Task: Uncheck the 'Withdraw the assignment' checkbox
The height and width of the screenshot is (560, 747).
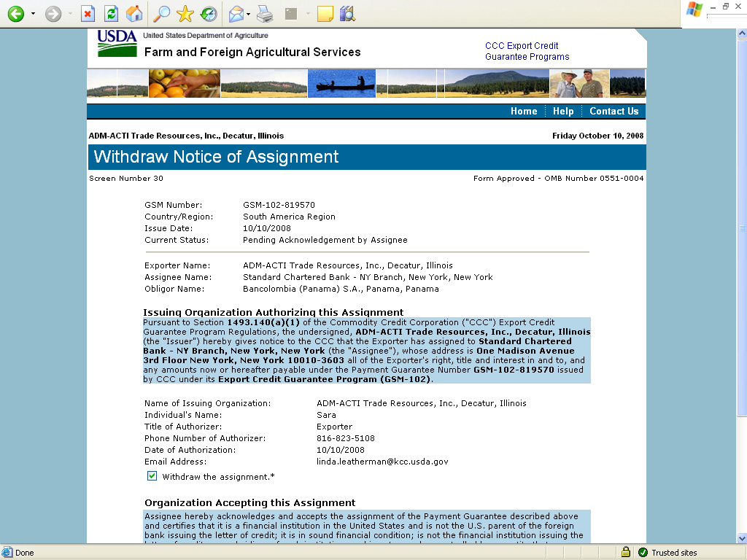Action: click(x=152, y=475)
